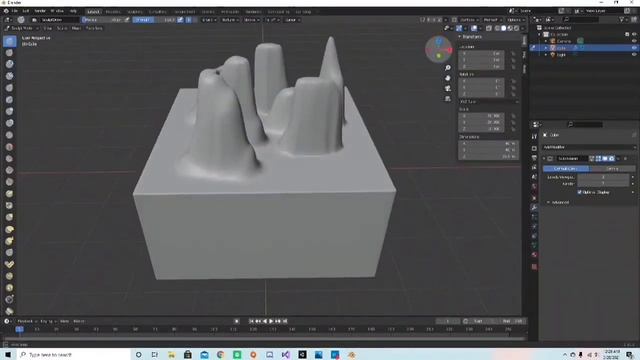
Task: Switch perspective/orthographic with the grid gizmo
Action: point(448,98)
